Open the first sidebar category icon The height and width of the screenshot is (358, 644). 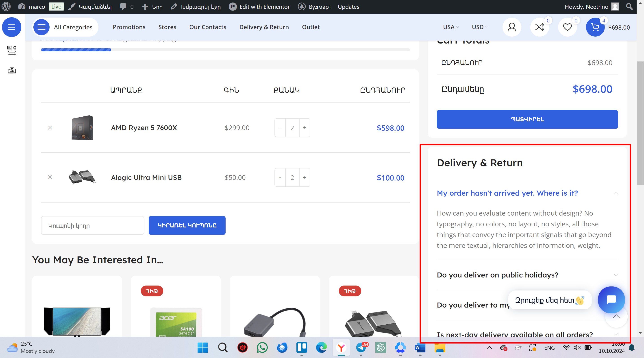(12, 50)
